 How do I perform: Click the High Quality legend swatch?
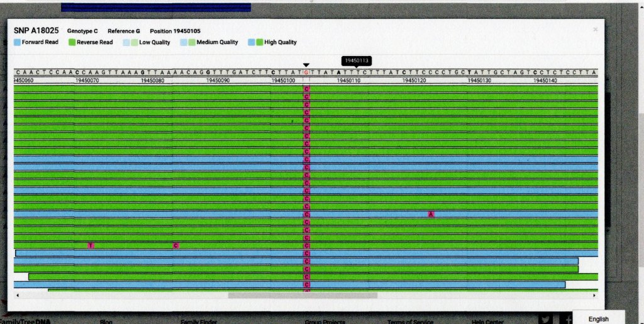click(255, 42)
